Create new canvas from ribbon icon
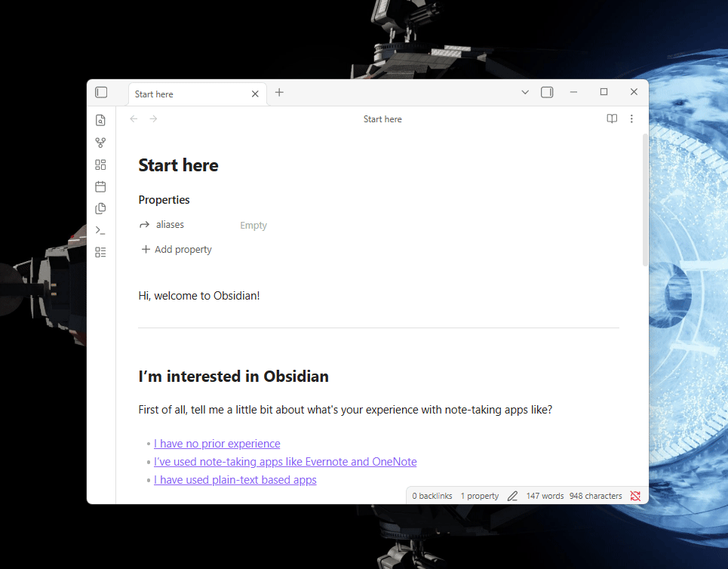The height and width of the screenshot is (569, 728). coord(100,165)
